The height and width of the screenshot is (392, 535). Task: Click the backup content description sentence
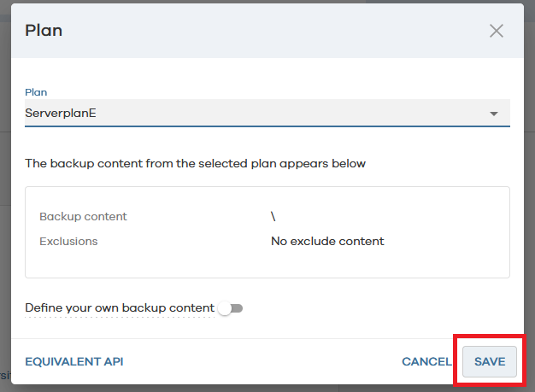tap(195, 164)
